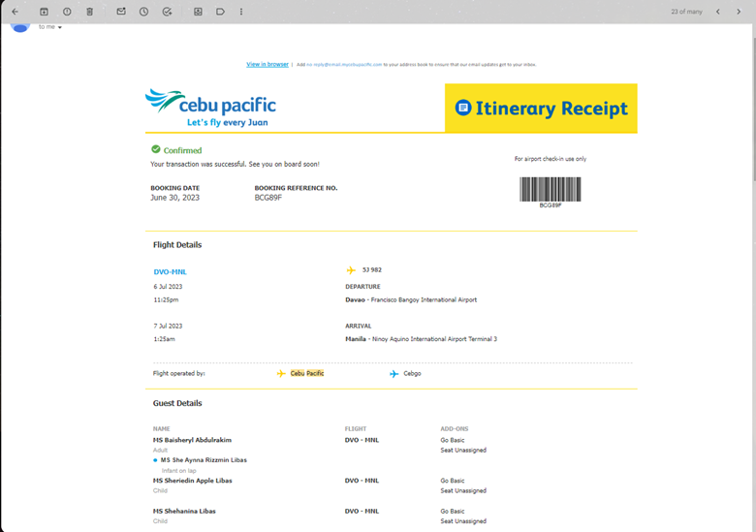Click guest name MS Baisheryl Abdulrakim
The width and height of the screenshot is (756, 532).
[x=192, y=440]
